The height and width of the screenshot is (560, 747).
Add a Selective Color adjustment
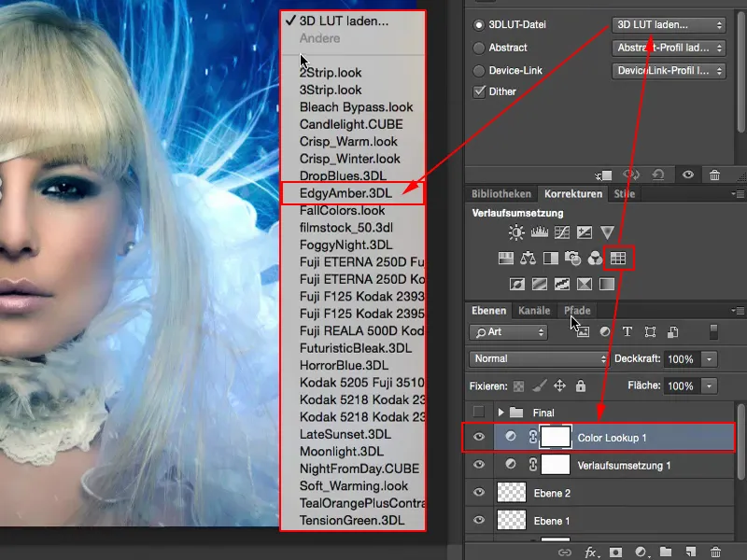click(585, 285)
